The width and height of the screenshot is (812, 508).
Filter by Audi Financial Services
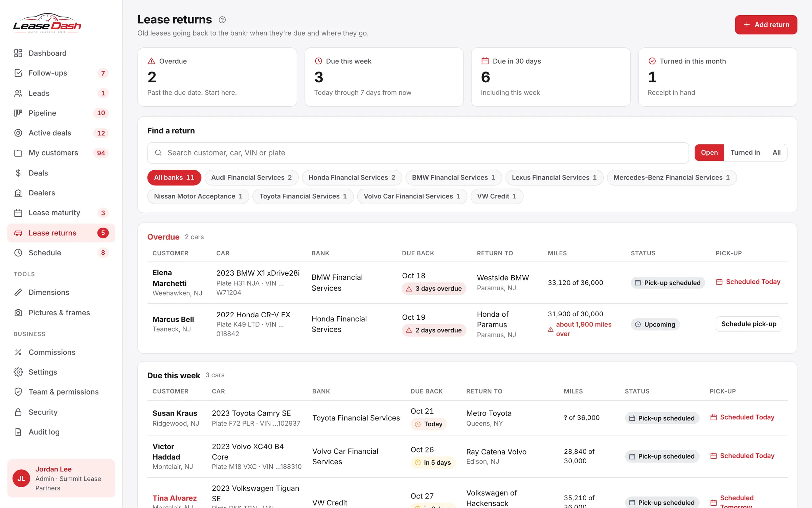tap(251, 177)
